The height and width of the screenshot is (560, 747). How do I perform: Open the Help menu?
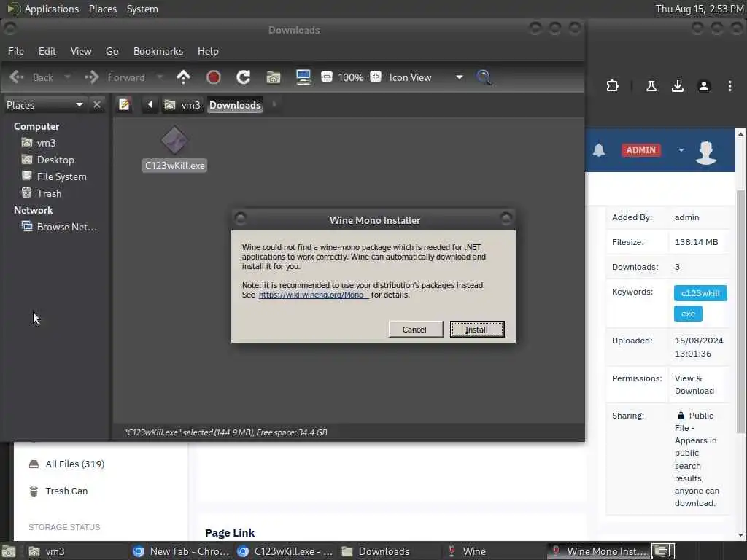[x=208, y=51]
